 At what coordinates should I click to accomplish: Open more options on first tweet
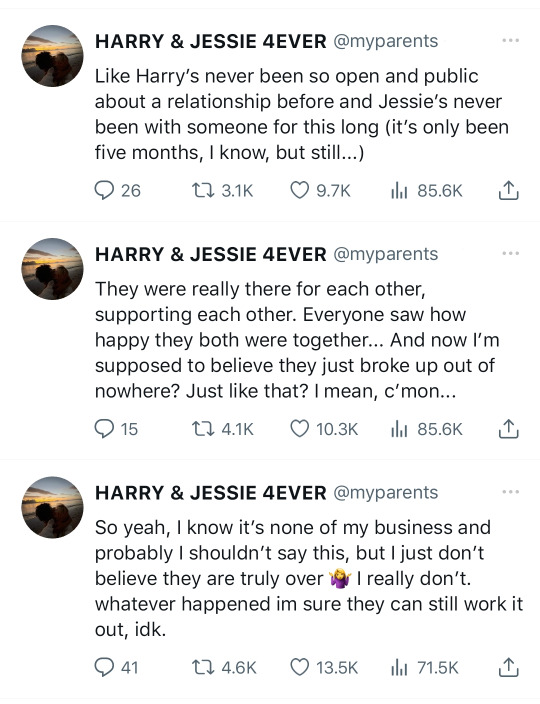point(510,40)
